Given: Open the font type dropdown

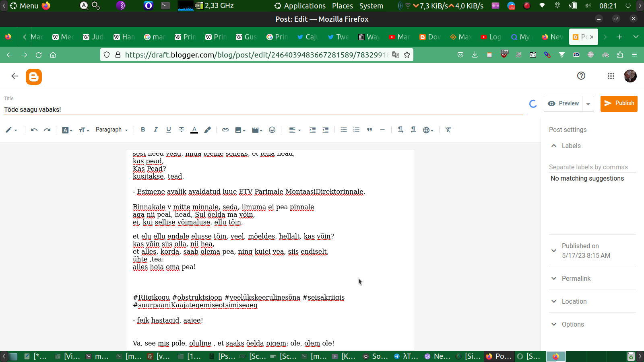Looking at the screenshot, I should pos(67,130).
